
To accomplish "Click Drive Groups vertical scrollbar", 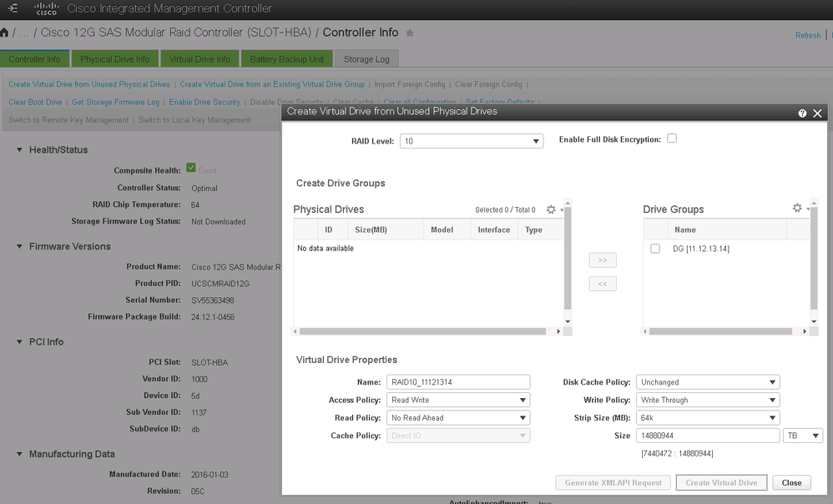I will point(814,259).
